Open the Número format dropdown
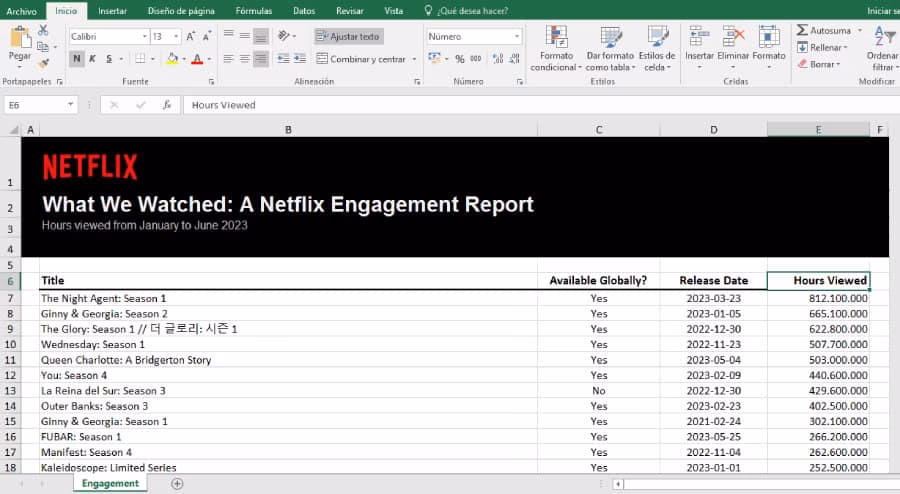This screenshot has height=494, width=900. point(517,36)
